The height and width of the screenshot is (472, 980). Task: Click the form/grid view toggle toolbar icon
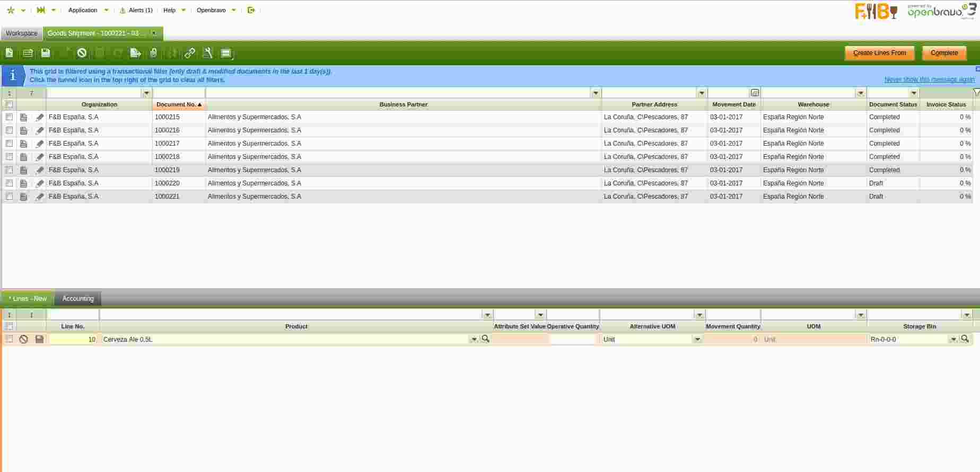click(226, 53)
